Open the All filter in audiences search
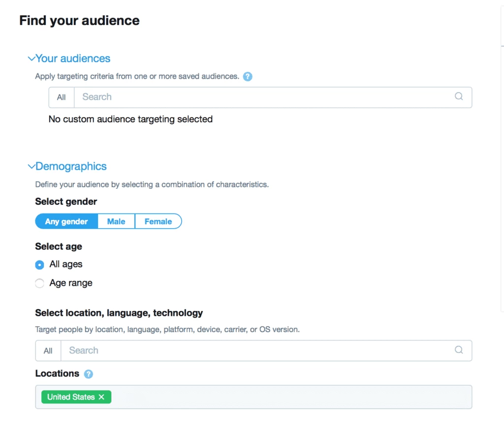Screen dimensions: 504x429 pos(62,97)
